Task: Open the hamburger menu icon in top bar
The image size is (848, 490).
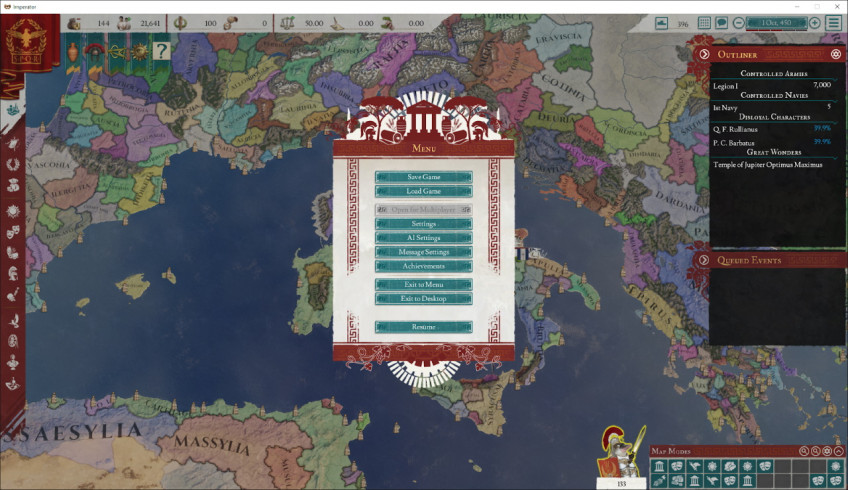Action: pos(834,23)
